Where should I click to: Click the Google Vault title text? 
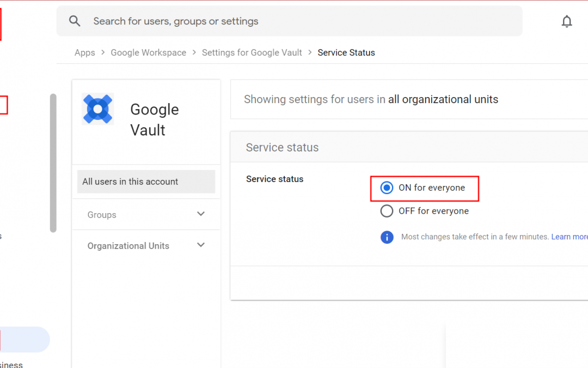click(155, 120)
